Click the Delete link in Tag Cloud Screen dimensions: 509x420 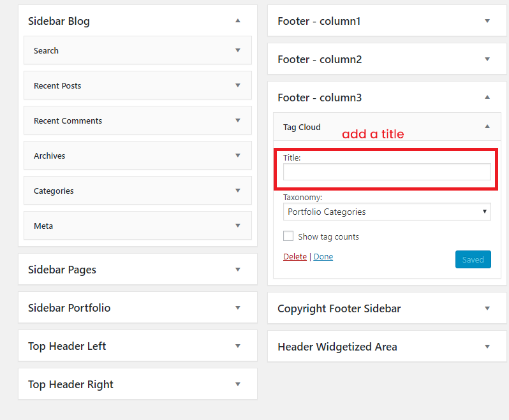pos(295,257)
